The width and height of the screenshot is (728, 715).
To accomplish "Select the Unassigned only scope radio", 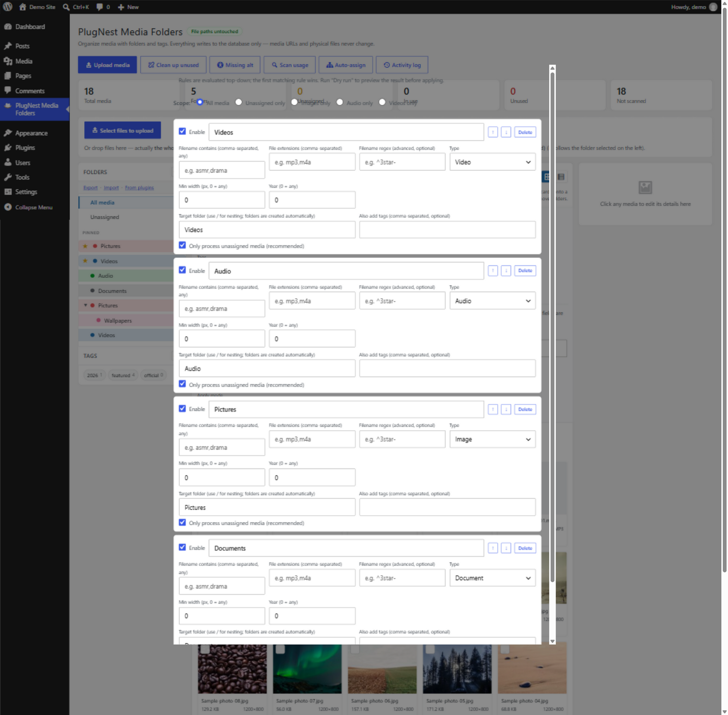I will [239, 102].
